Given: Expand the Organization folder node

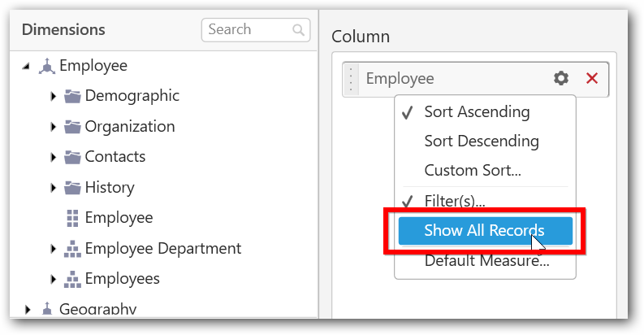Looking at the screenshot, I should pyautogui.click(x=54, y=127).
